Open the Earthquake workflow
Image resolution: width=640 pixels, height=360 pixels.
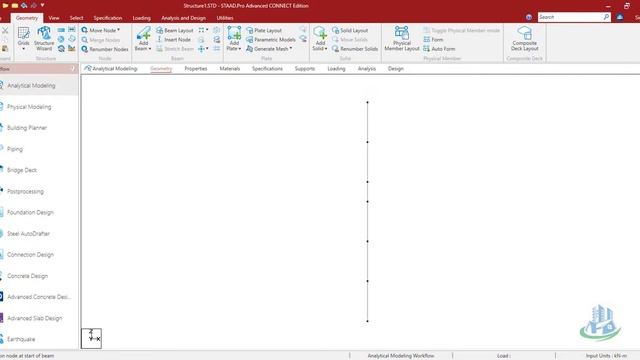(39, 339)
